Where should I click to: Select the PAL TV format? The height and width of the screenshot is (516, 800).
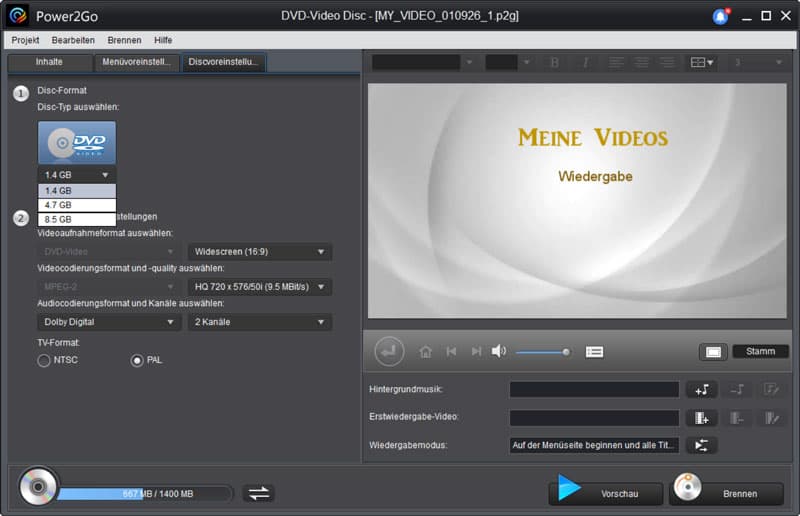tap(137, 360)
